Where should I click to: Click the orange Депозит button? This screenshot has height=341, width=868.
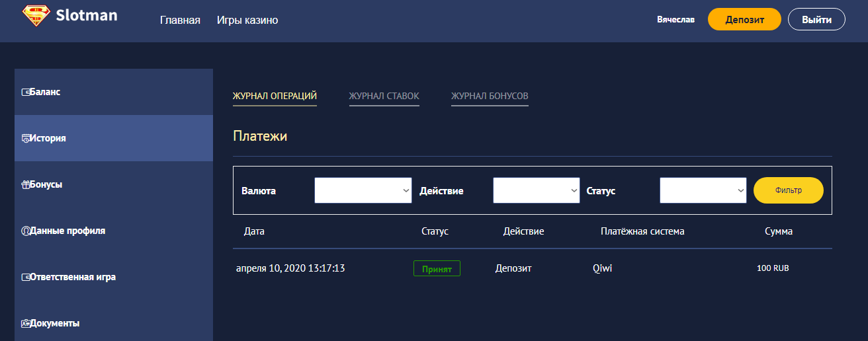pos(744,19)
